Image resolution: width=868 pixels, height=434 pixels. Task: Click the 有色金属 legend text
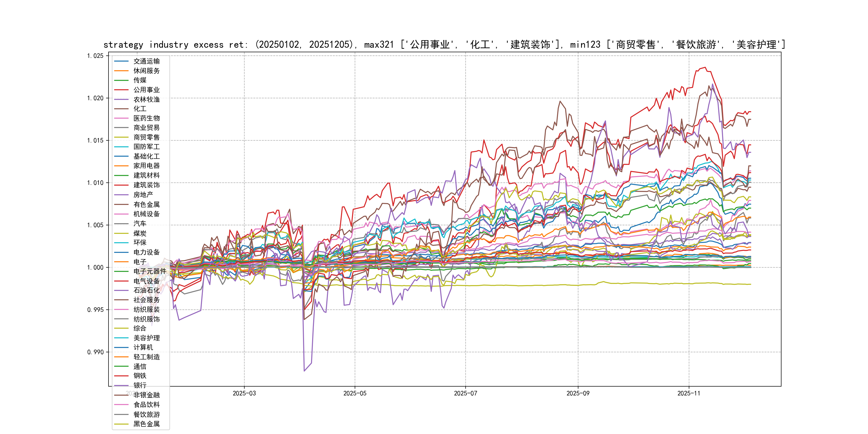(146, 204)
